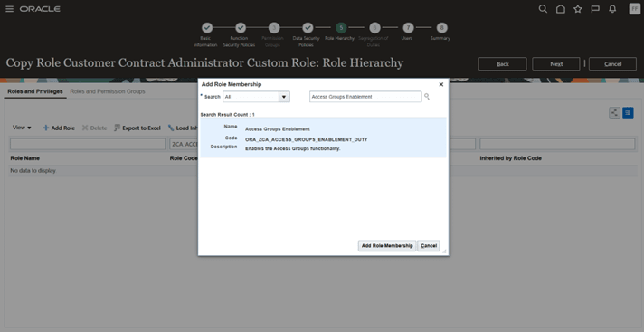Go to step 3 Permission Groups

point(274,28)
